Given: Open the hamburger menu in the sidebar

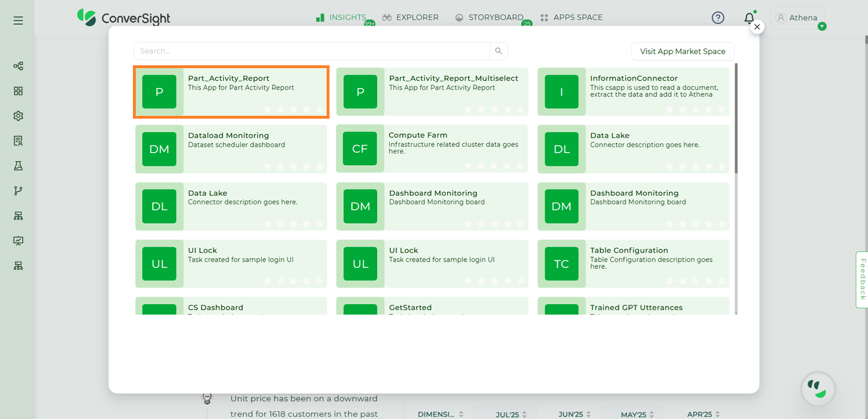Looking at the screenshot, I should (x=18, y=21).
